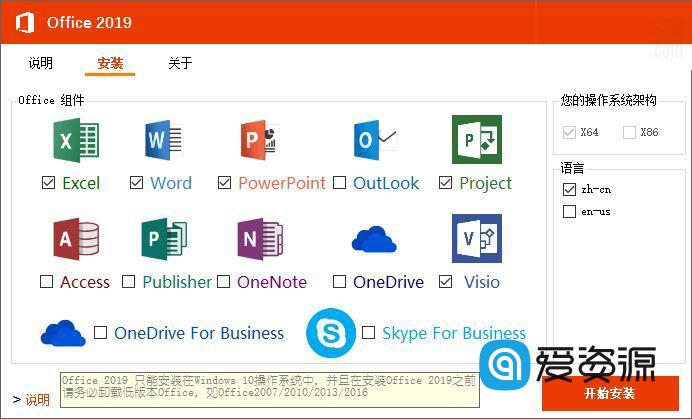Uncheck the Word checkbox
692x419 pixels.
[x=136, y=182]
